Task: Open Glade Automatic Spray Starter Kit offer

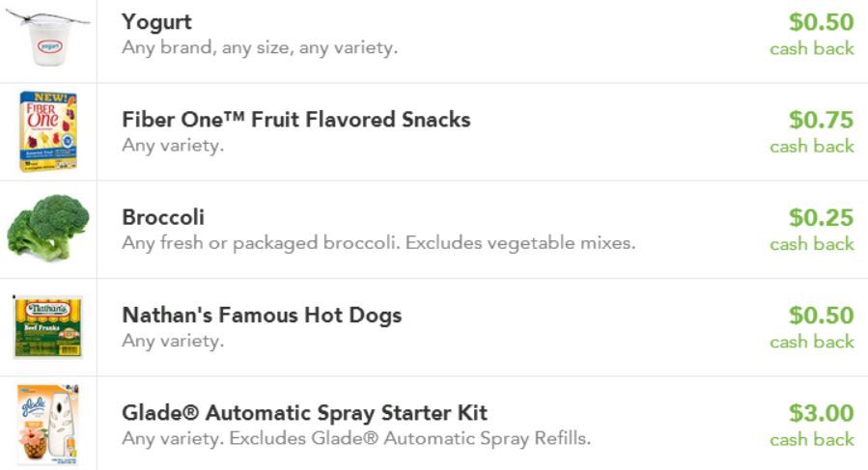Action: pyautogui.click(x=305, y=413)
